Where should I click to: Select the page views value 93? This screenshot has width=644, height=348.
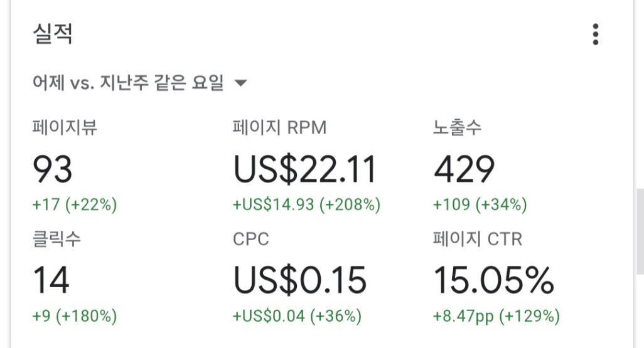click(x=53, y=169)
